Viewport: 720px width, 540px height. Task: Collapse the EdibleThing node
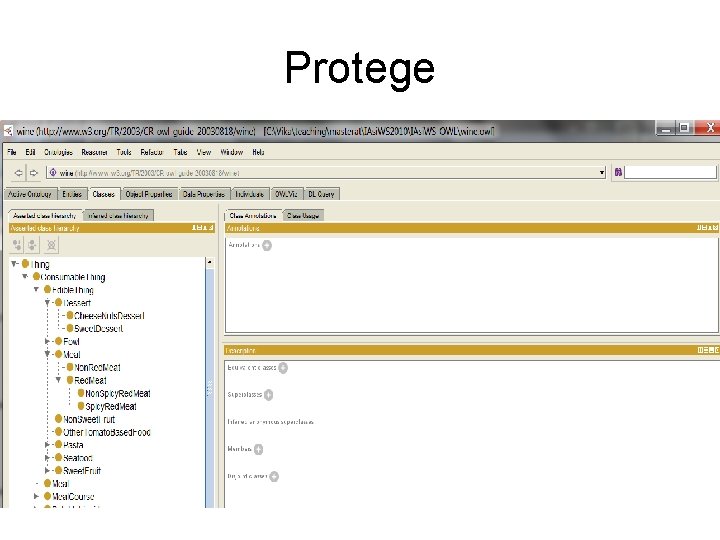coord(36,289)
